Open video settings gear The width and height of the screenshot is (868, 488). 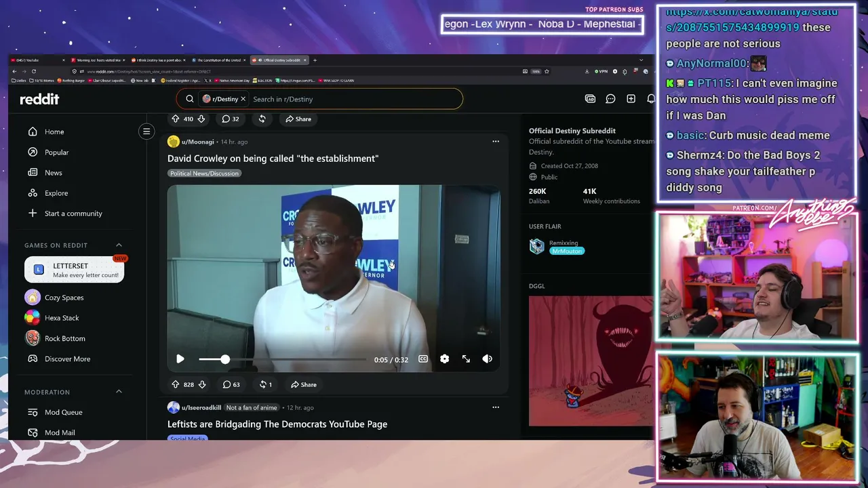[444, 359]
